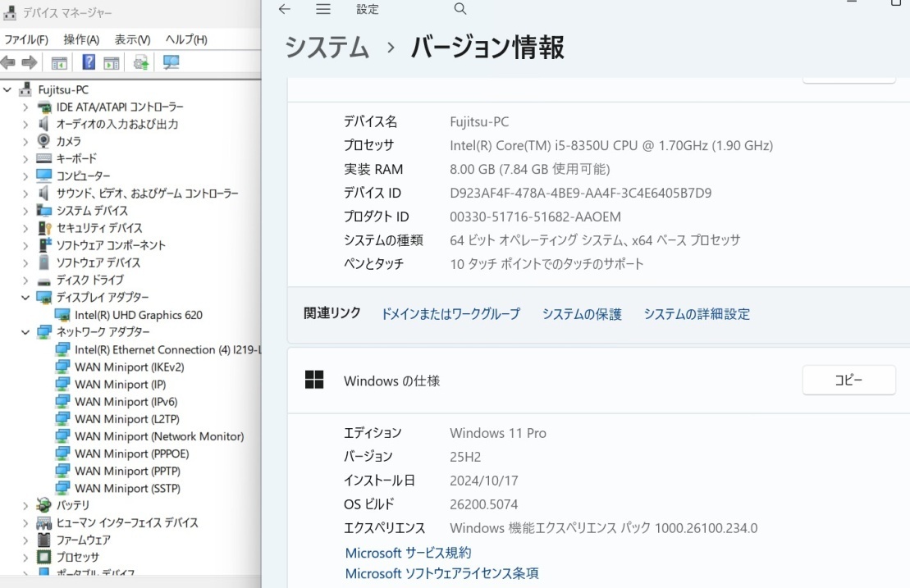Open the システムの保護 link
The height and width of the screenshot is (588, 910).
click(x=581, y=313)
